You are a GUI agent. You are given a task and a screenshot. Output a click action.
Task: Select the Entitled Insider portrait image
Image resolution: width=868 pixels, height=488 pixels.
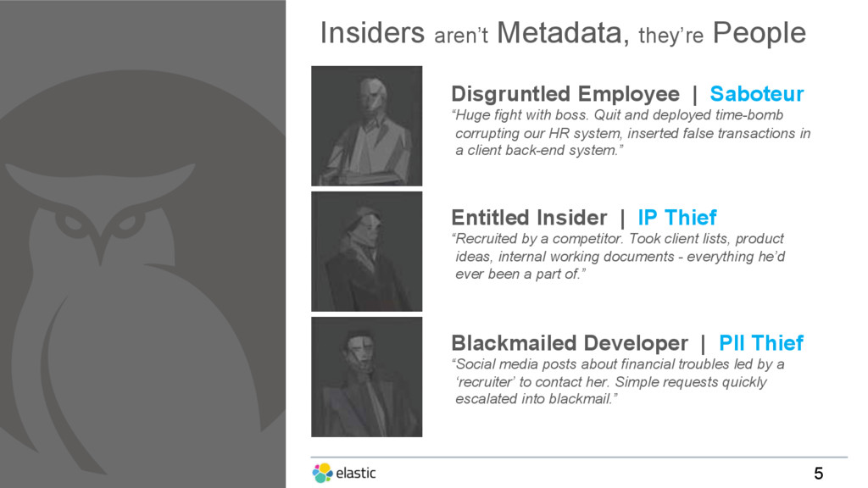[366, 252]
